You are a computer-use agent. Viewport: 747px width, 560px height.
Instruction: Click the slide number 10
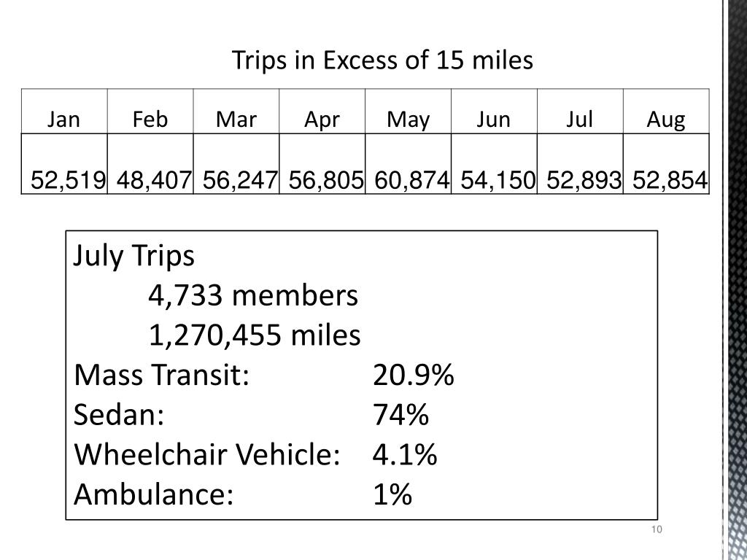tap(657, 529)
